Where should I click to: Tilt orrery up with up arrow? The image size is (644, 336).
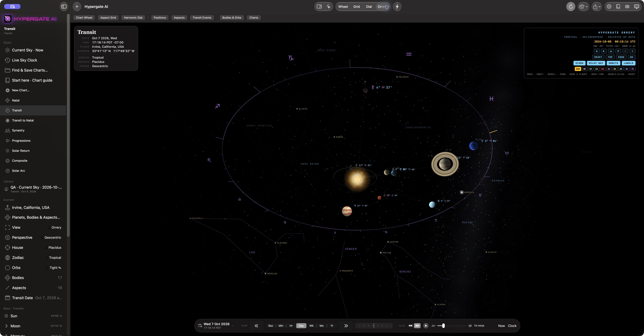(611, 51)
